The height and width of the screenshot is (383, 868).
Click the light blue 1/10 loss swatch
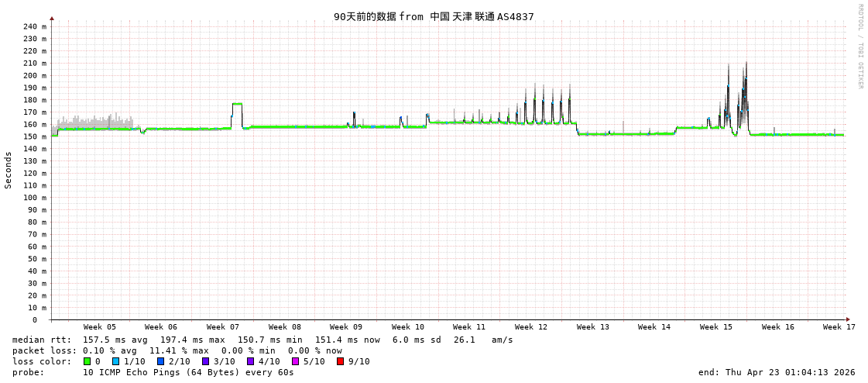pyautogui.click(x=116, y=361)
